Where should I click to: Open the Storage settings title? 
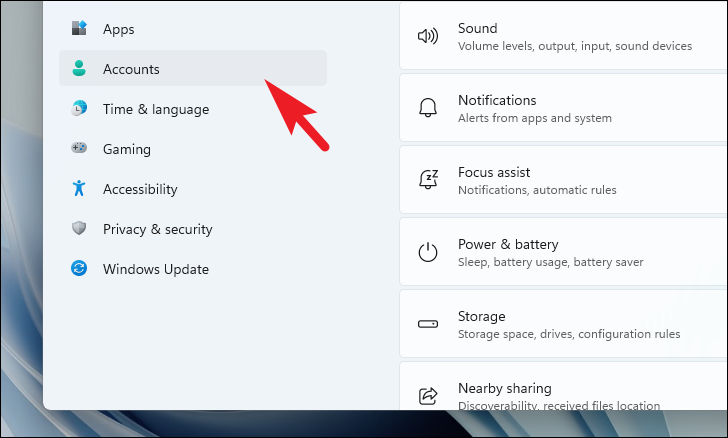[x=481, y=317]
